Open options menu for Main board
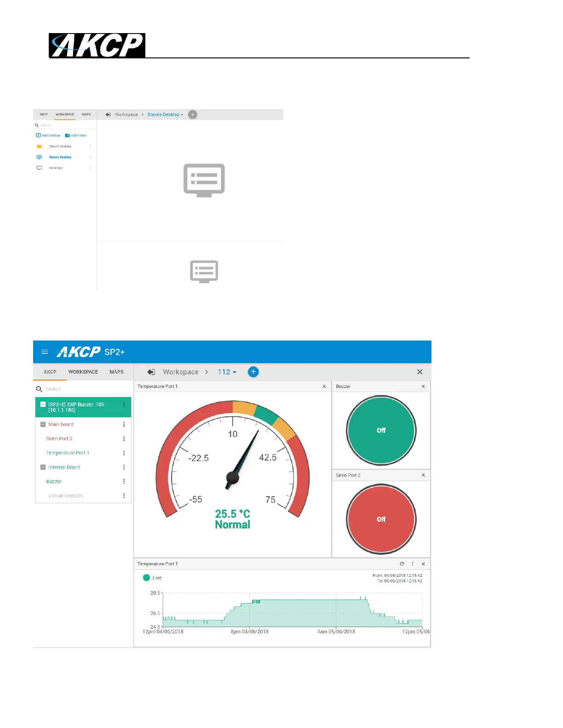 point(124,425)
